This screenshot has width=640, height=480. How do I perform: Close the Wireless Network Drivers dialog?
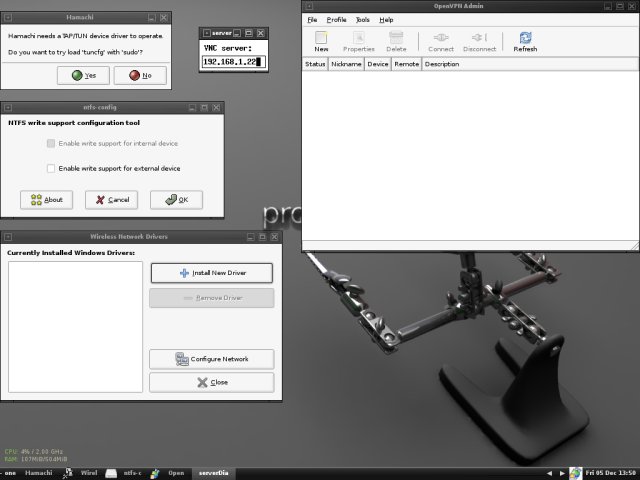coord(212,382)
